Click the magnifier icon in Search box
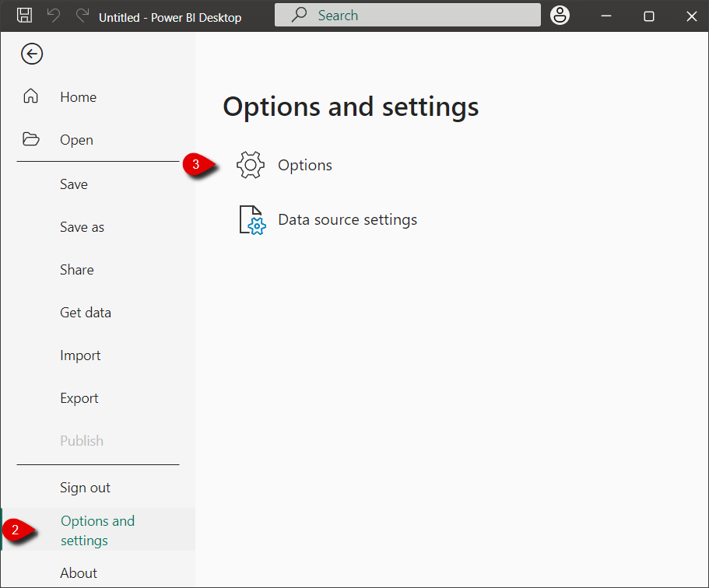The width and height of the screenshot is (709, 588). (299, 15)
